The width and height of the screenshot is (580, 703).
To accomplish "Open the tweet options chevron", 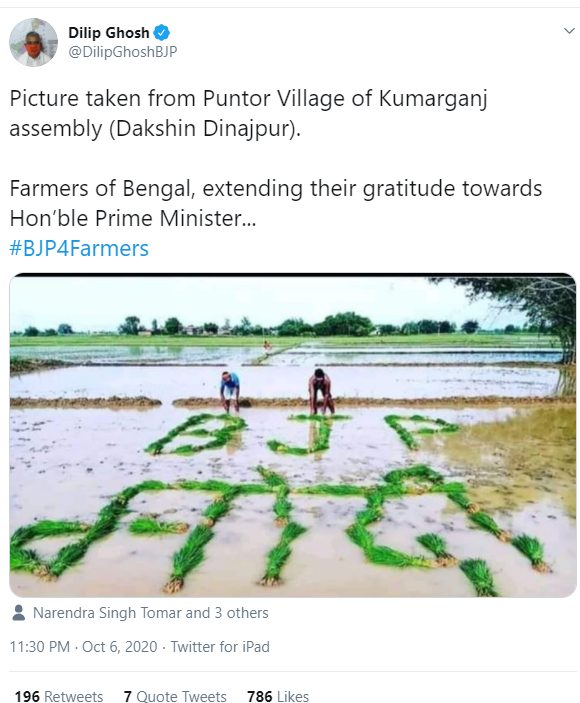I will coord(569,30).
